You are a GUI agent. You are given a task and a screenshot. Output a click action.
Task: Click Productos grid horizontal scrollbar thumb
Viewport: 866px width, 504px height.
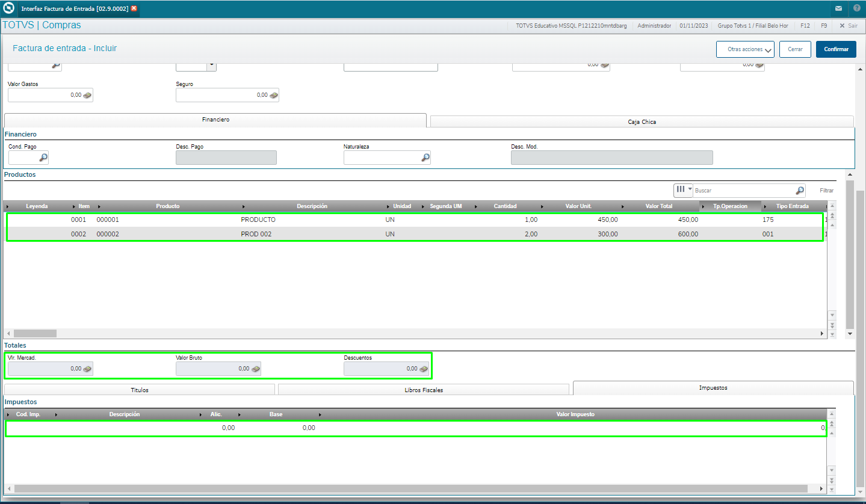pyautogui.click(x=35, y=333)
